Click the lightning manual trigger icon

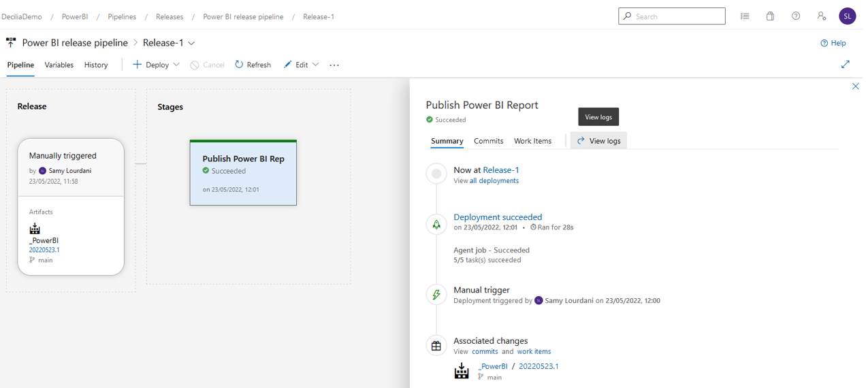click(x=436, y=295)
